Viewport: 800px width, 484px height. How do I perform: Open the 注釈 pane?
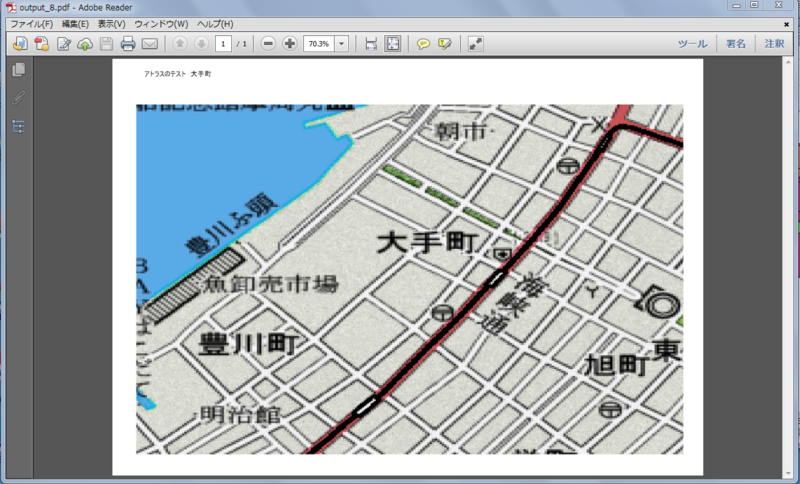coord(774,44)
